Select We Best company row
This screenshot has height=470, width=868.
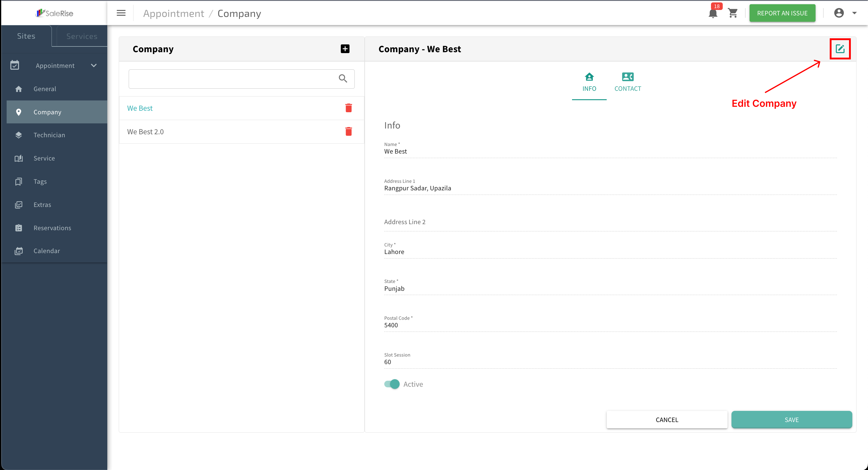[x=241, y=108]
